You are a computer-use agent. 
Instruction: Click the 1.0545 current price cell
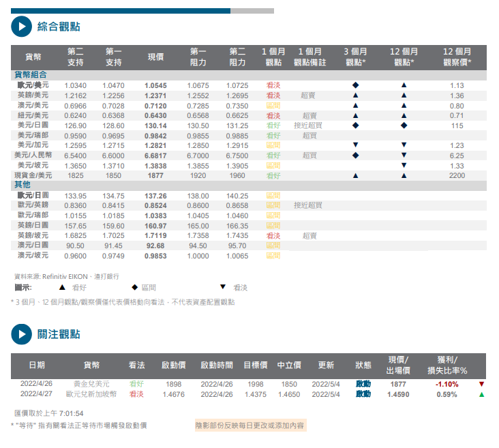pyautogui.click(x=155, y=85)
